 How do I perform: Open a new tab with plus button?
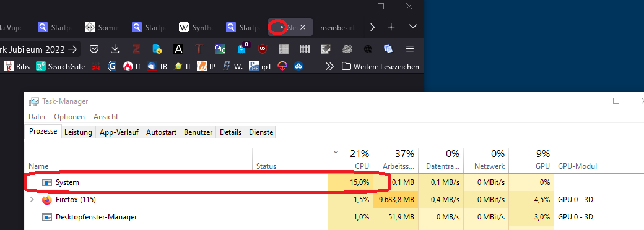pyautogui.click(x=391, y=27)
